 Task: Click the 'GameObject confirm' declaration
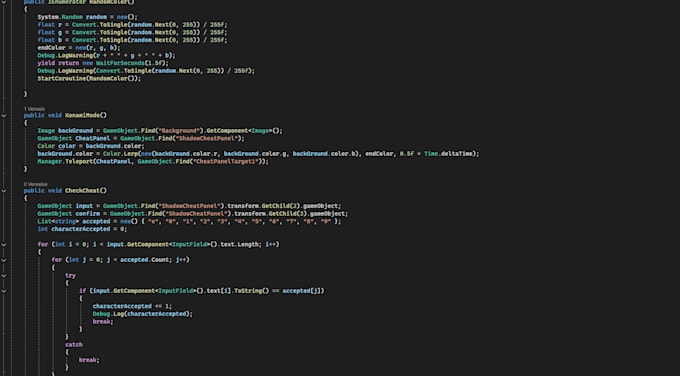(x=193, y=214)
